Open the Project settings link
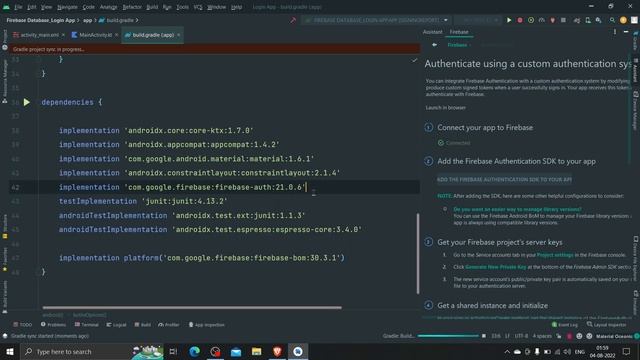 click(555, 255)
